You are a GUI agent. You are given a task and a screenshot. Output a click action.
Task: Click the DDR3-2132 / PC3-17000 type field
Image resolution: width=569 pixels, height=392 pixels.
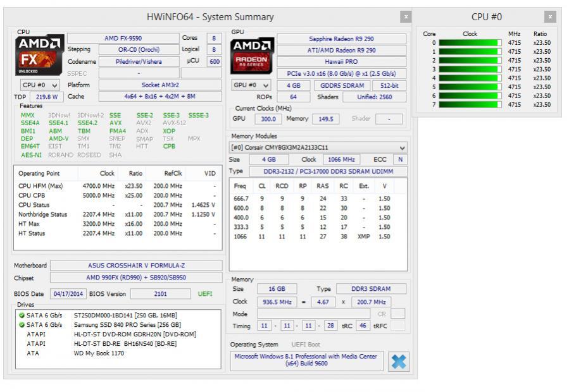point(328,171)
